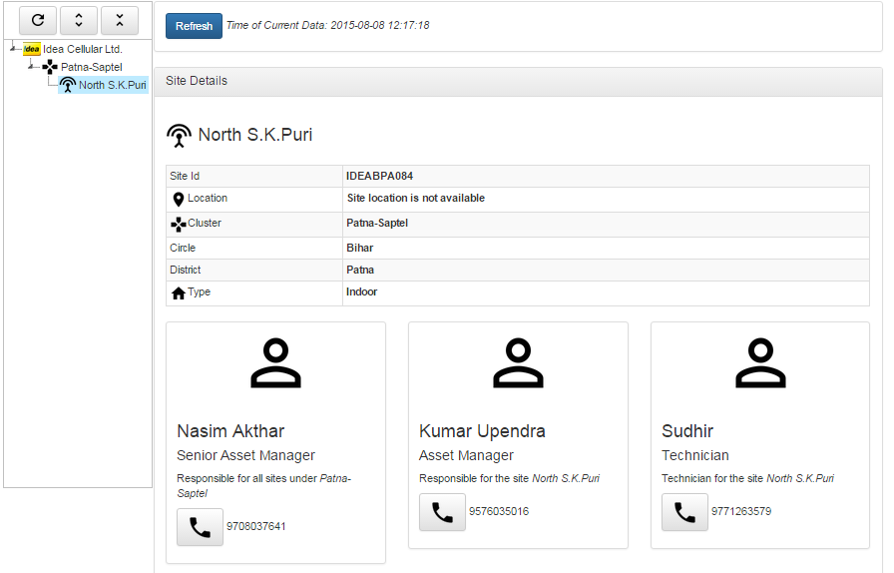
Task: Click Patna-Saptel value in Cluster row
Action: [x=377, y=223]
